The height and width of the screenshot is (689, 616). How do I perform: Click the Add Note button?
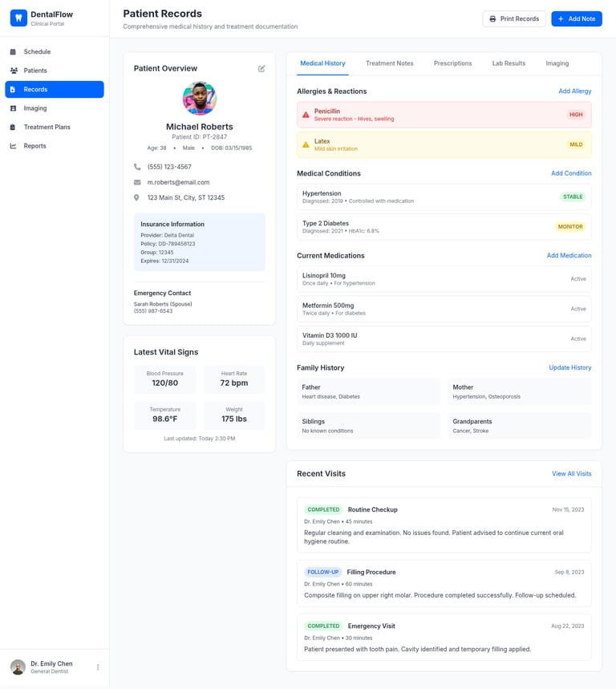[577, 19]
